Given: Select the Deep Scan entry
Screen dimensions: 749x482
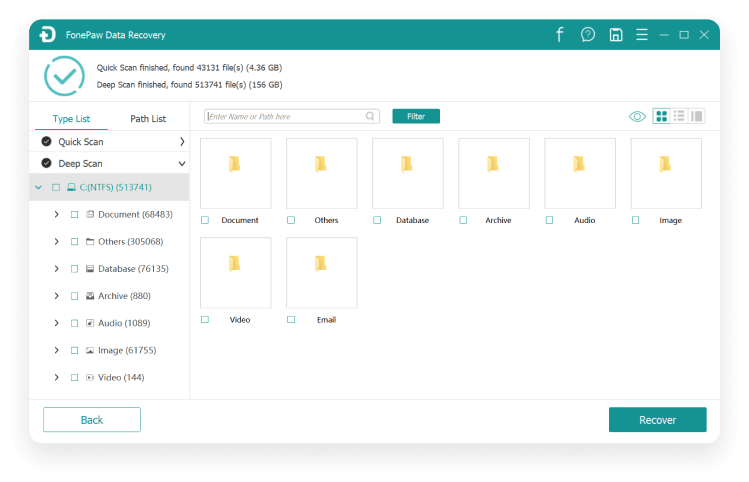Looking at the screenshot, I should pyautogui.click(x=109, y=163).
